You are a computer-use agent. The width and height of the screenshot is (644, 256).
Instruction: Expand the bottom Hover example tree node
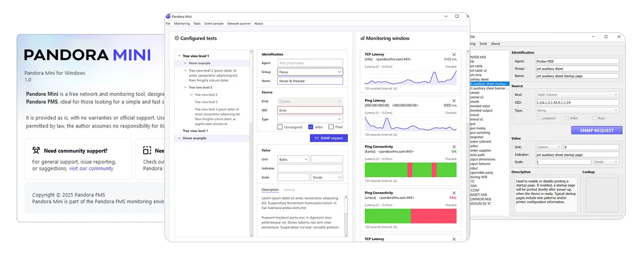(179, 138)
